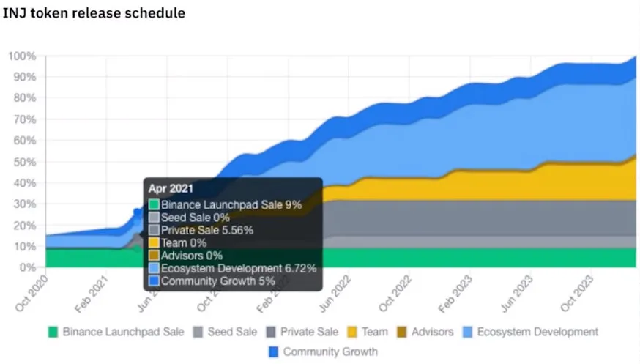Hide the Seed Sale series via legend label
640x364 pixels.
click(232, 332)
